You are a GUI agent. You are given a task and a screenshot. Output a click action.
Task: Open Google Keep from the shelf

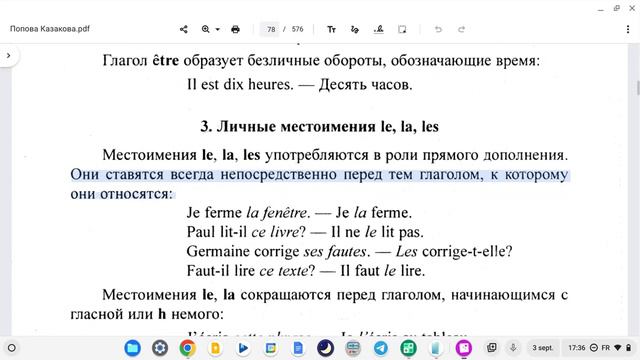pos(215,348)
